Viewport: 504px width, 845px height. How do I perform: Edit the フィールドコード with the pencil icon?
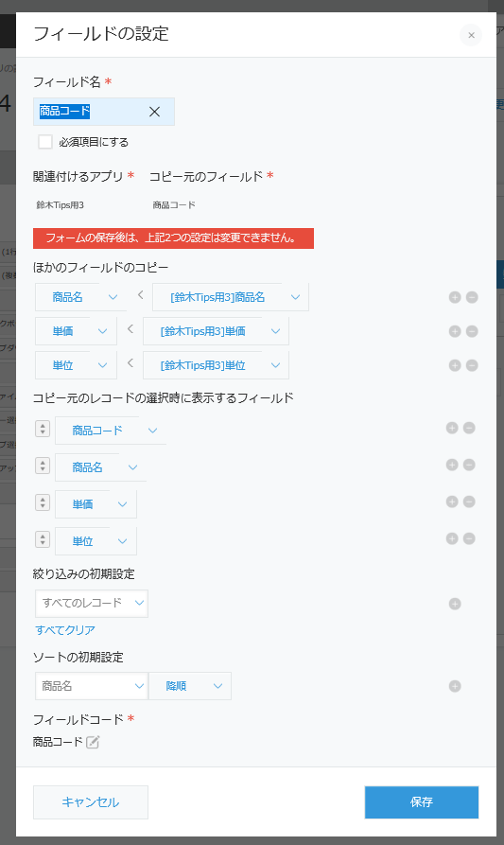tap(93, 742)
